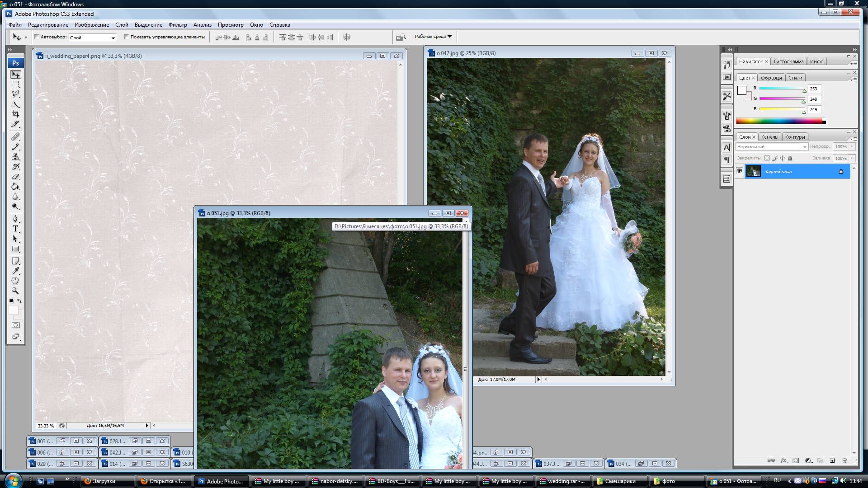Select the Paint Bucket tool
Image resolution: width=868 pixels, height=488 pixels.
(15, 186)
